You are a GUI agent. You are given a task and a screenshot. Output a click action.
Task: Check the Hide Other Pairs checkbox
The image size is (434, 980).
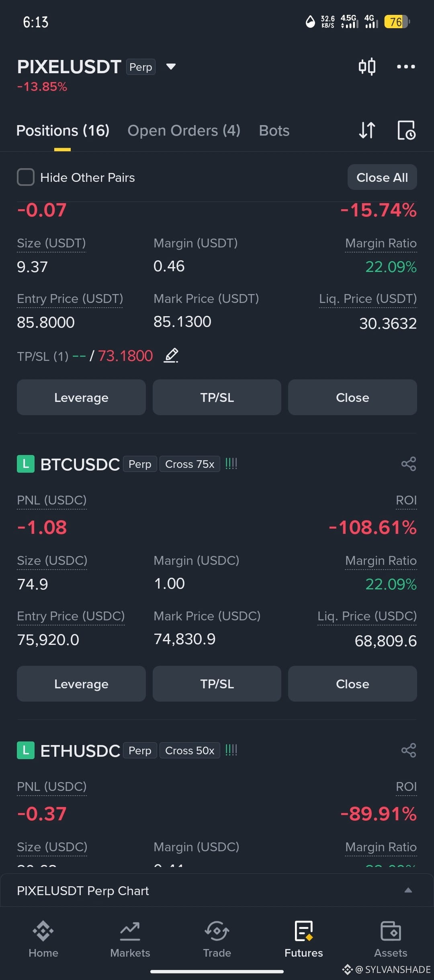26,177
